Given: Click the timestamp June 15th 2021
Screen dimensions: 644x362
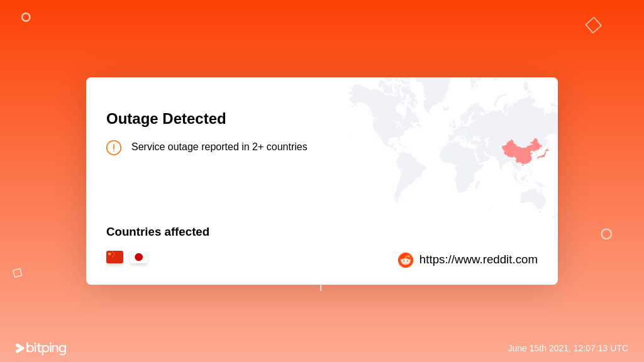Looking at the screenshot, I should [x=568, y=348].
